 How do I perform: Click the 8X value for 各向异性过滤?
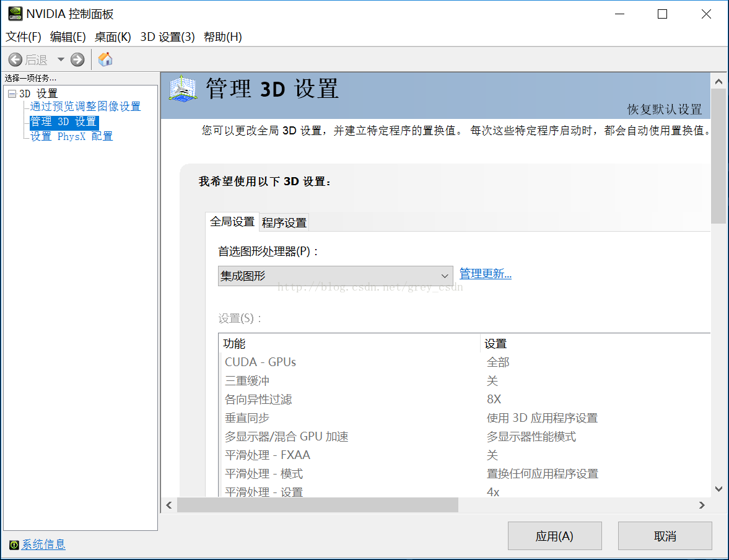click(x=494, y=399)
